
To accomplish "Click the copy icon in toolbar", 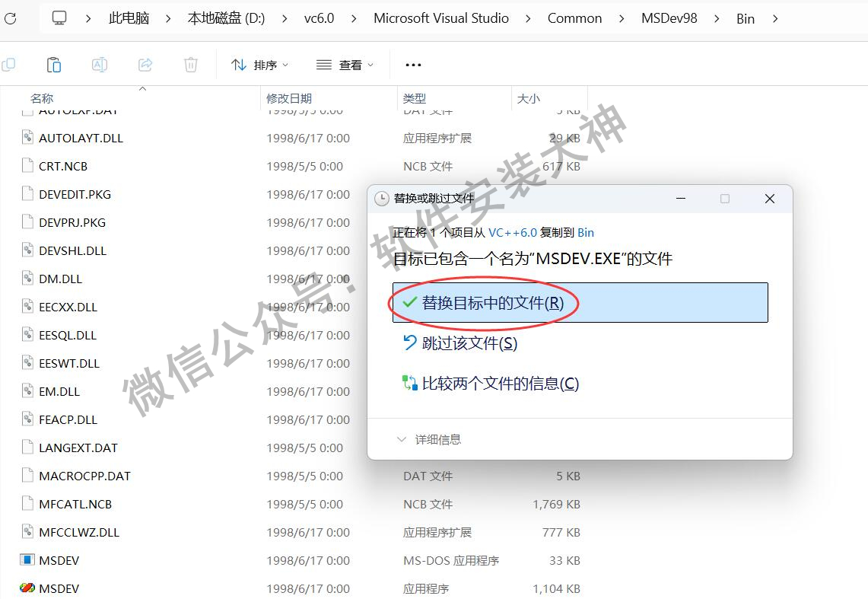I will [8, 65].
